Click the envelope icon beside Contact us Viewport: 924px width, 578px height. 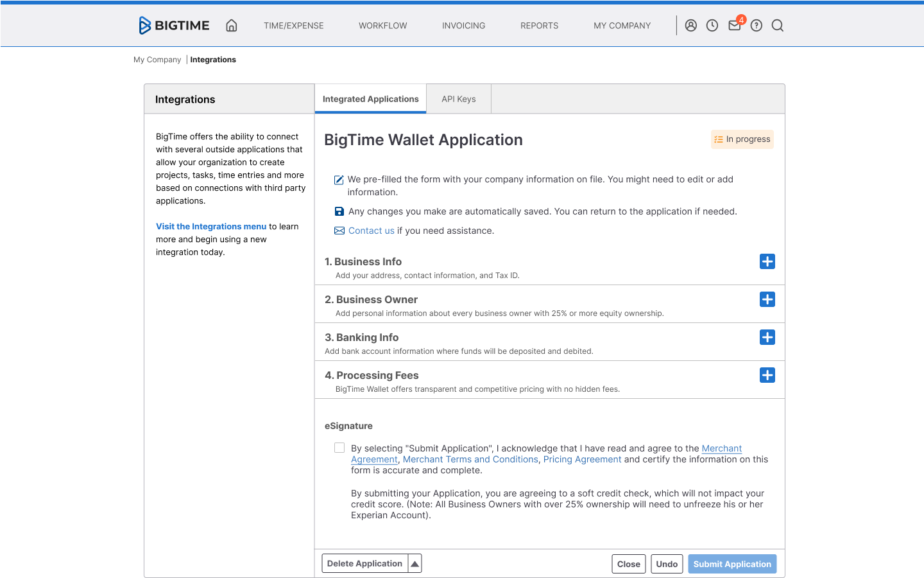point(339,231)
